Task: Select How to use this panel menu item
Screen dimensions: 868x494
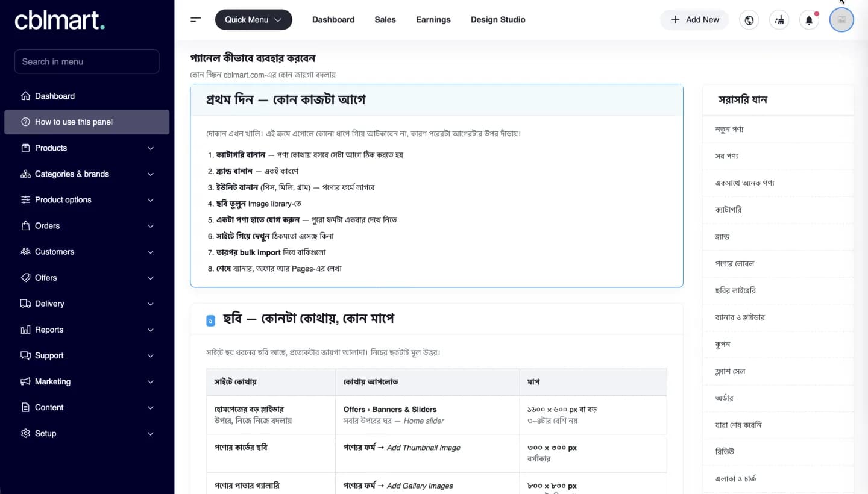Action: tap(87, 122)
